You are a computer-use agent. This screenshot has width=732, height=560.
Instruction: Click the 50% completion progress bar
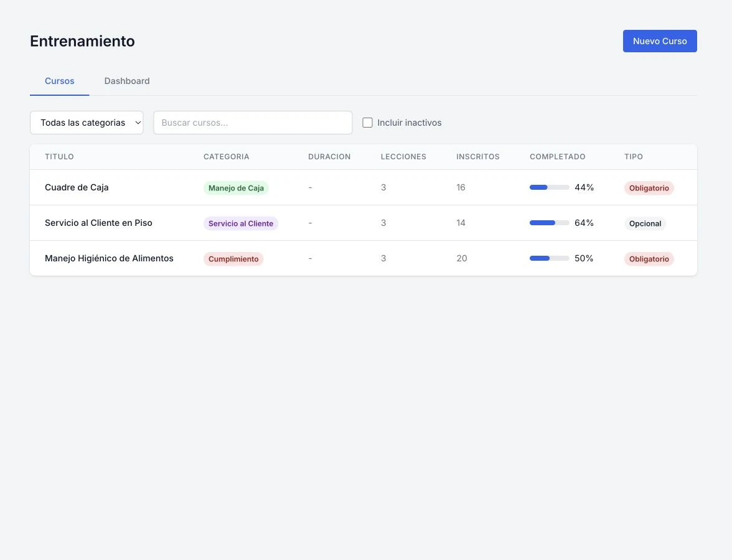549,258
